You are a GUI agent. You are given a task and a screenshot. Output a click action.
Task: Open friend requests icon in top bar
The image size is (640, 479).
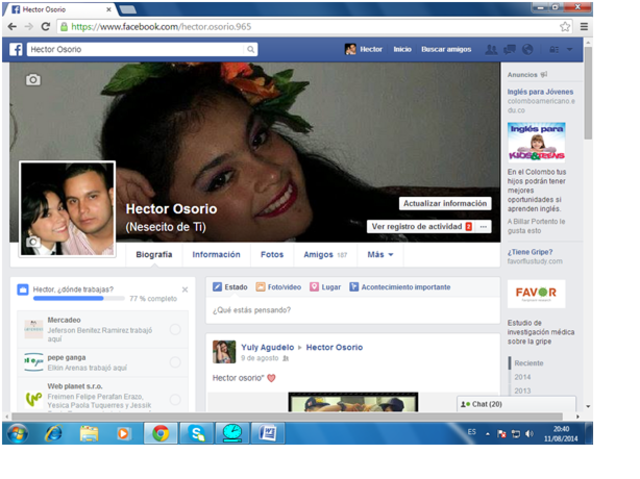[491, 49]
